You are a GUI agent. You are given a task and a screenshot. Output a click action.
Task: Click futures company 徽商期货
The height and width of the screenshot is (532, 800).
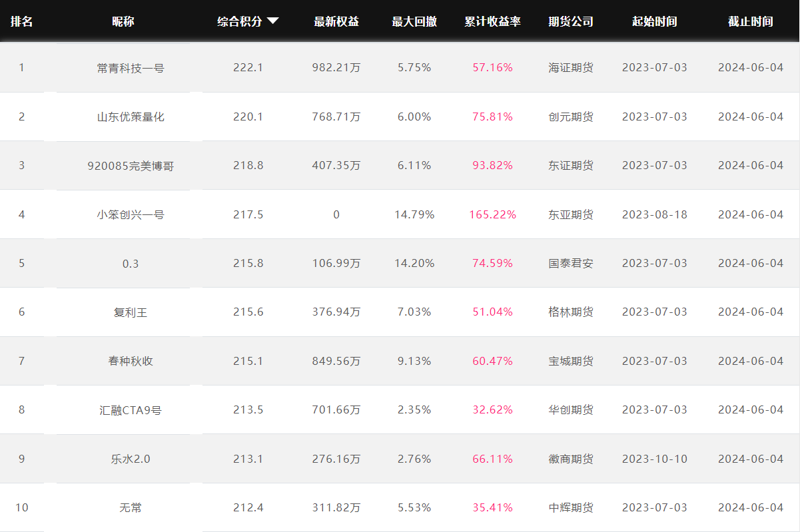[x=571, y=459]
